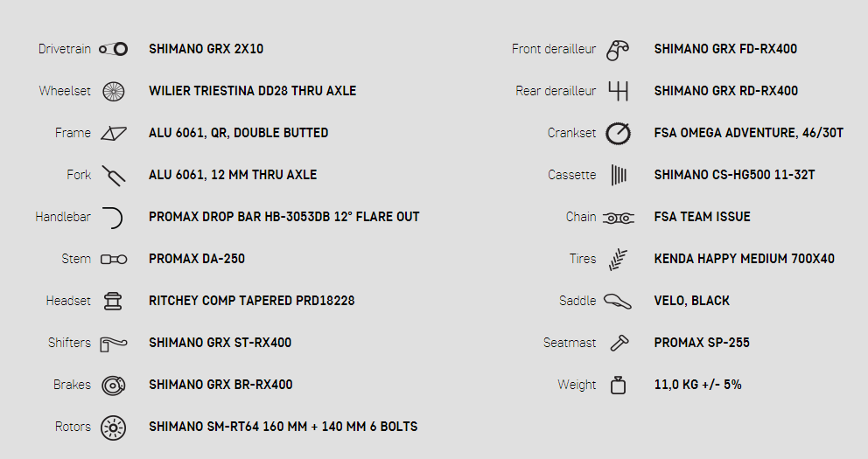
Task: Click the frame icon
Action: (x=114, y=133)
